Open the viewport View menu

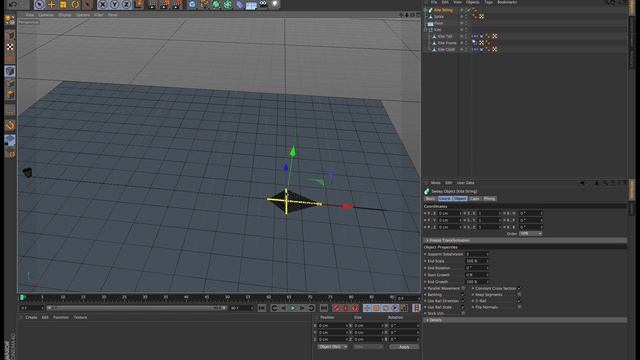(30, 15)
